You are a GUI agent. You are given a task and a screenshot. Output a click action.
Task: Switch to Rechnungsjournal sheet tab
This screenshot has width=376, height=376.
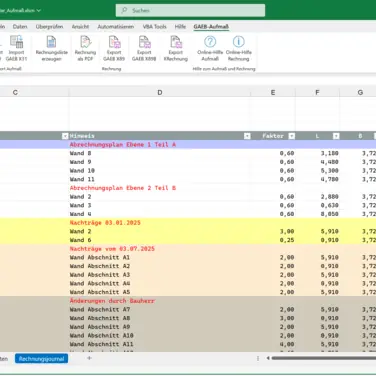pyautogui.click(x=41, y=359)
